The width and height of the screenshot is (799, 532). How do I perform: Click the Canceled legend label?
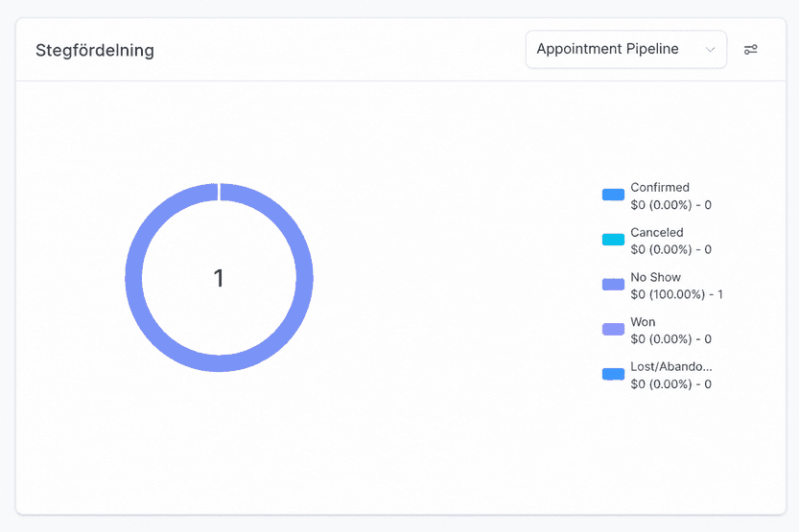tap(657, 232)
